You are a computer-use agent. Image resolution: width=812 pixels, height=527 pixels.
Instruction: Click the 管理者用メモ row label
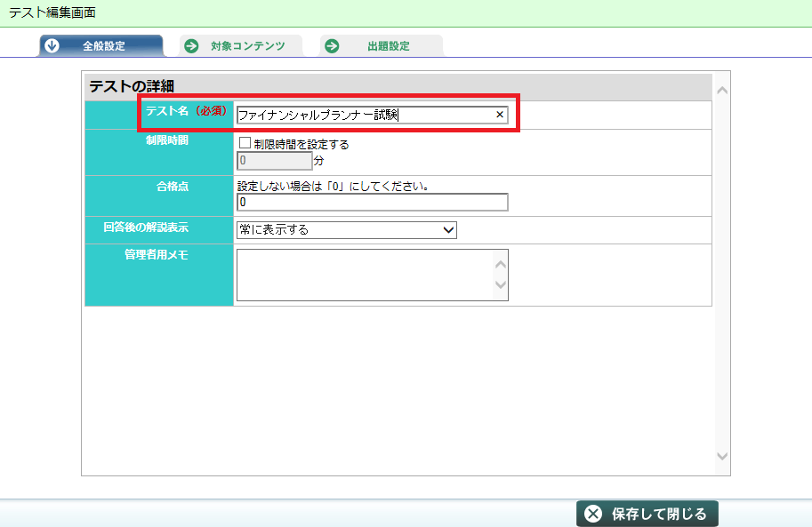pyautogui.click(x=157, y=255)
